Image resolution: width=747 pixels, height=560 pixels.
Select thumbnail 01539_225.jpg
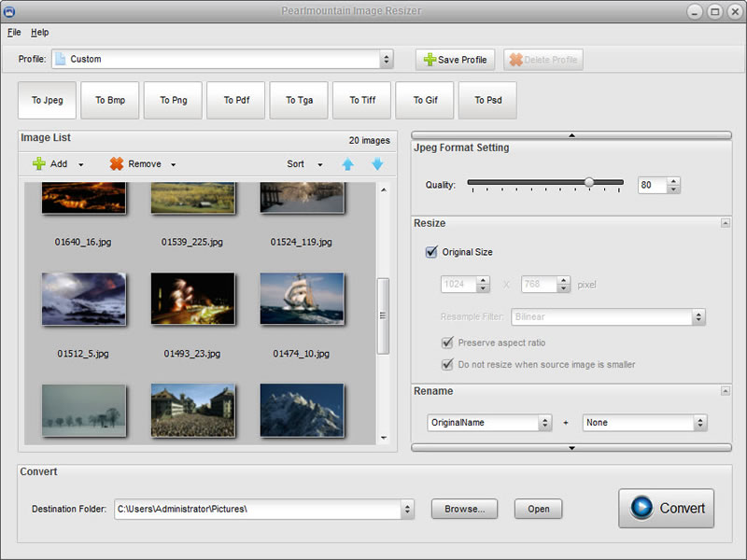[192, 197]
